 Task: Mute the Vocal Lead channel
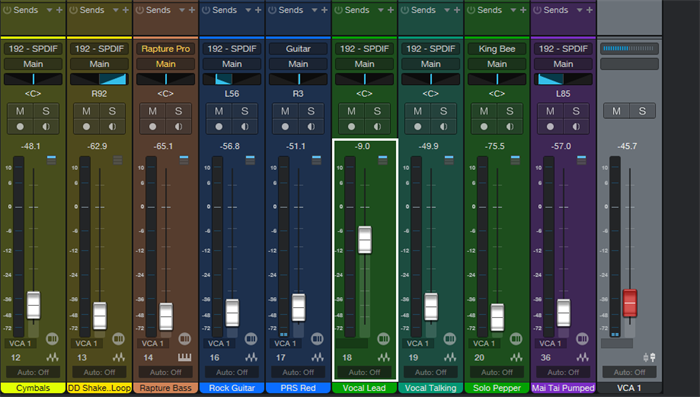pyautogui.click(x=351, y=111)
